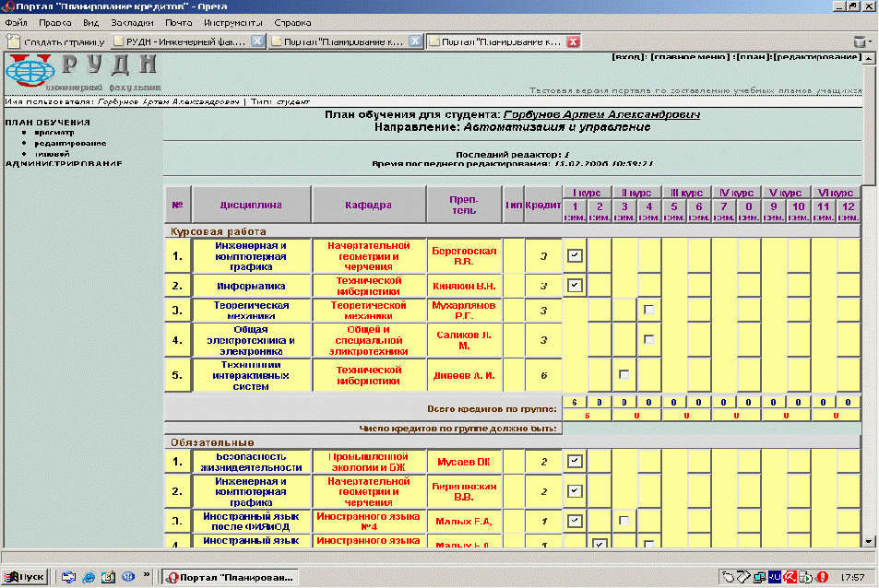Open the Вид menu
This screenshot has width=879, height=588.
90,23
